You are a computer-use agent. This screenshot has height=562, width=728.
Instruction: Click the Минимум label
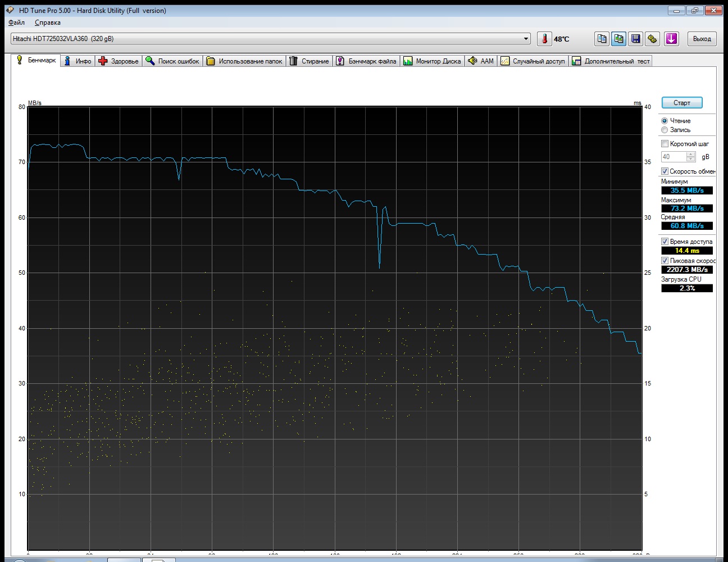click(x=674, y=182)
